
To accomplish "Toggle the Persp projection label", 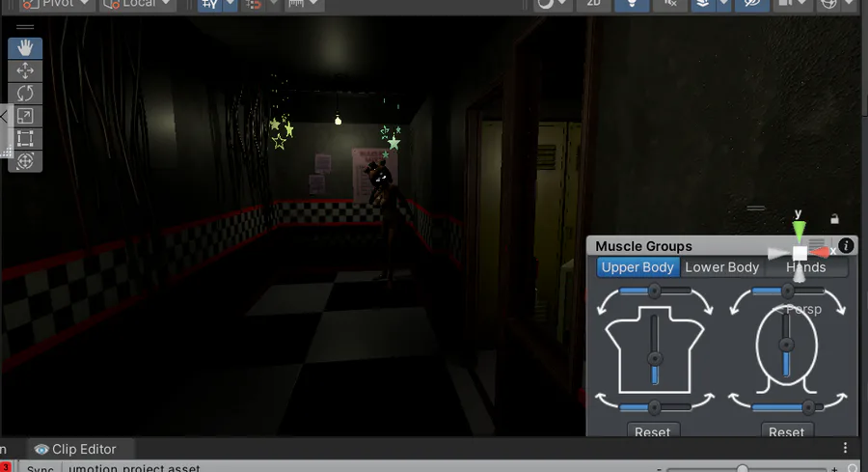I will pos(799,309).
